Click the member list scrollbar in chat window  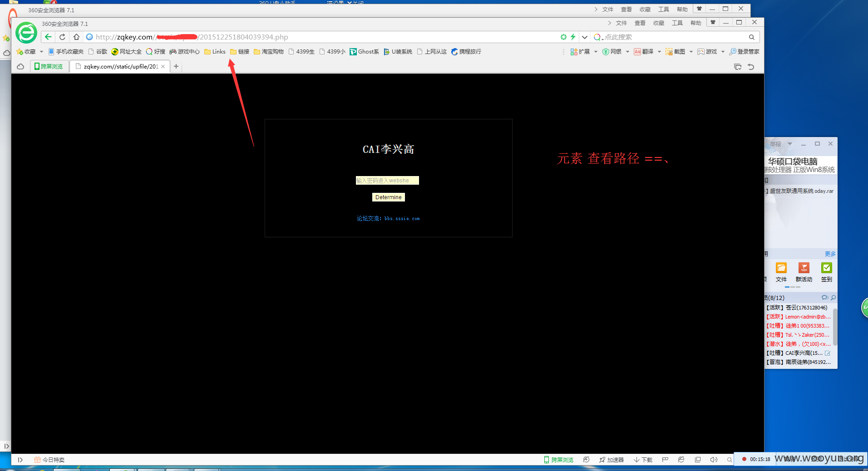pyautogui.click(x=835, y=327)
